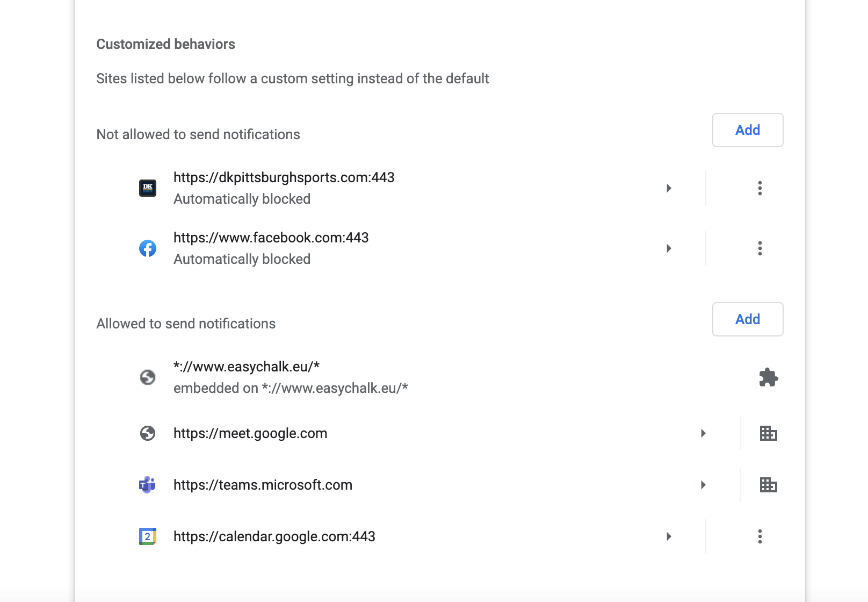868x602 pixels.
Task: Click the Microsoft Teams favicon
Action: (x=148, y=485)
